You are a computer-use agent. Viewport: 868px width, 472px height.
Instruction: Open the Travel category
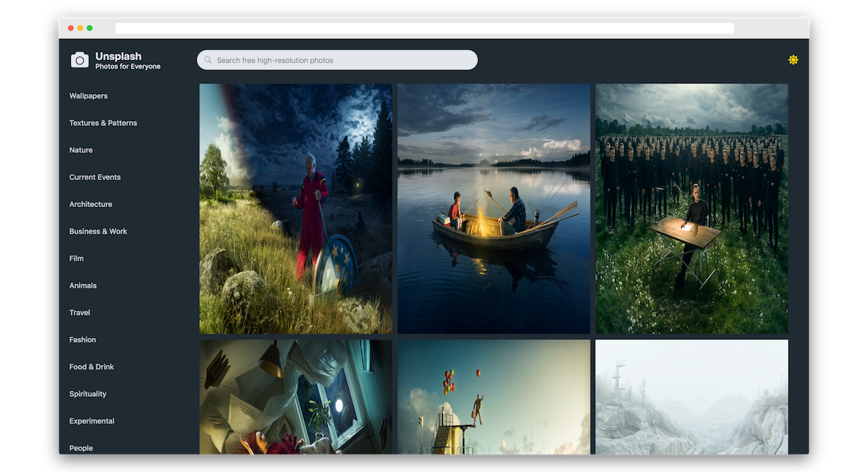point(80,313)
